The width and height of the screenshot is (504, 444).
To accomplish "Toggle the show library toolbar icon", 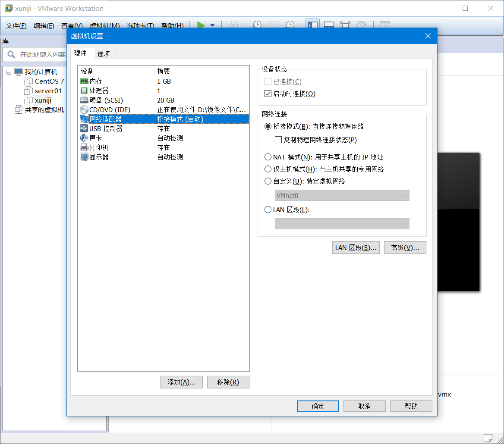I will 312,25.
